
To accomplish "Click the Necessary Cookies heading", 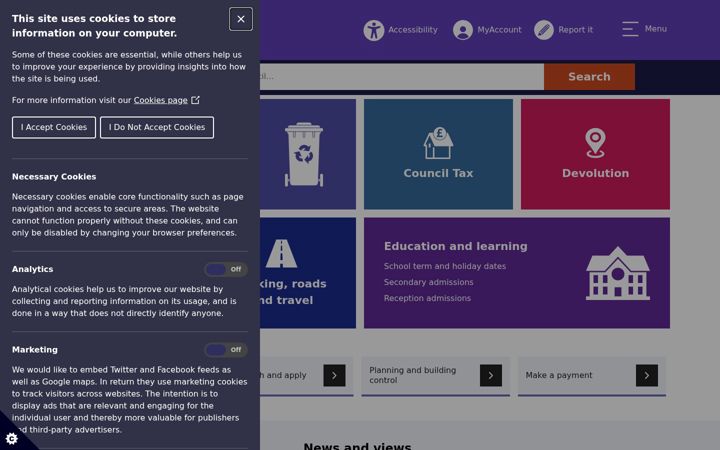I will point(54,177).
